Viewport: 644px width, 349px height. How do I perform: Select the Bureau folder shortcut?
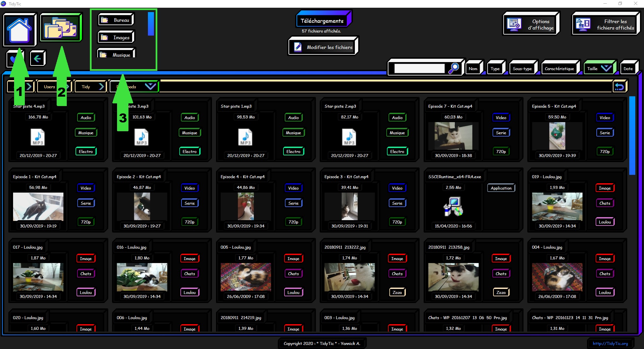[x=116, y=20]
